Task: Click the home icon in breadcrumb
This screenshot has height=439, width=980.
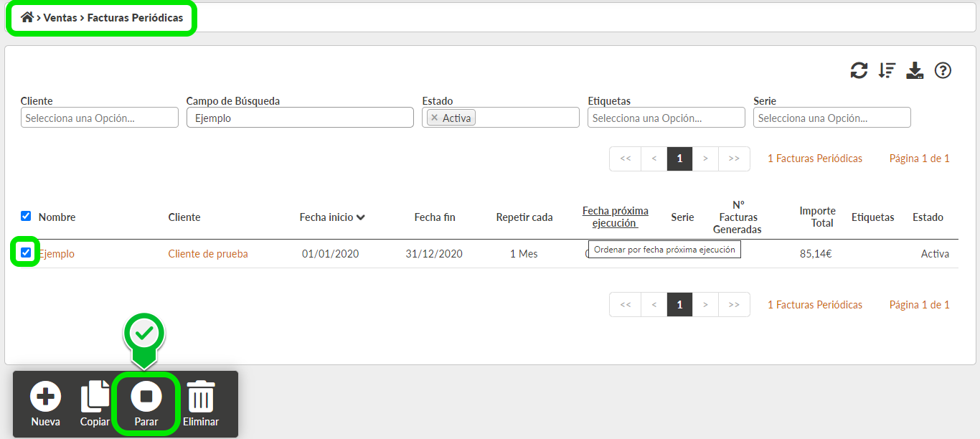Action: point(27,17)
